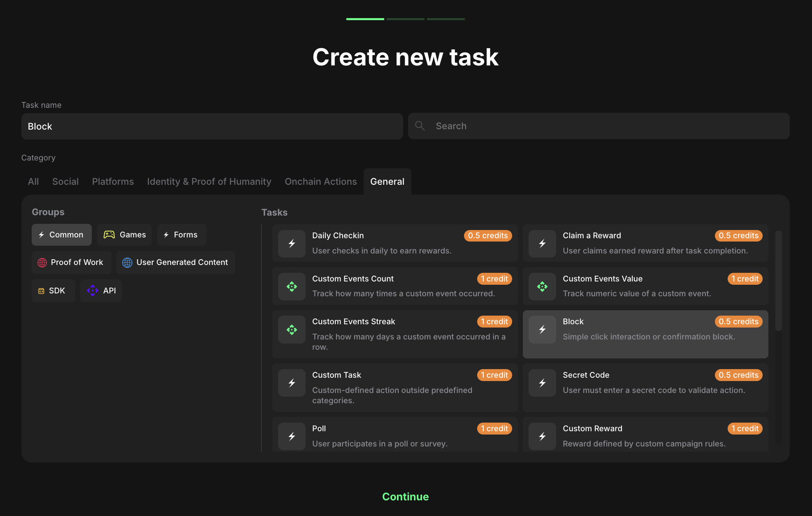Image resolution: width=812 pixels, height=516 pixels.
Task: Click the second progress step bar
Action: click(x=406, y=19)
